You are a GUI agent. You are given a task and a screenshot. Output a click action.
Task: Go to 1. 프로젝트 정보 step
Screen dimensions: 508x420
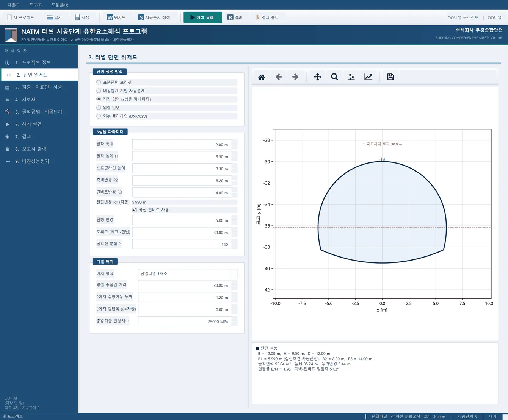(39, 62)
